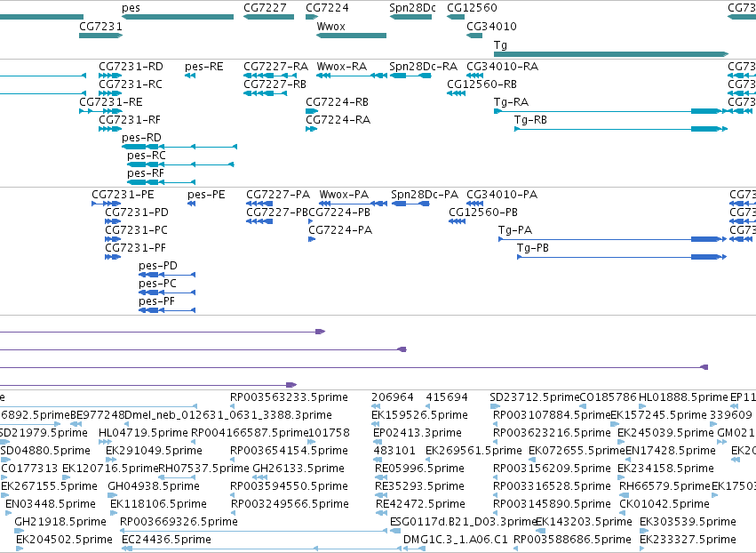The width and height of the screenshot is (756, 553).
Task: Click the pes-PE protein label
Action: (206, 195)
